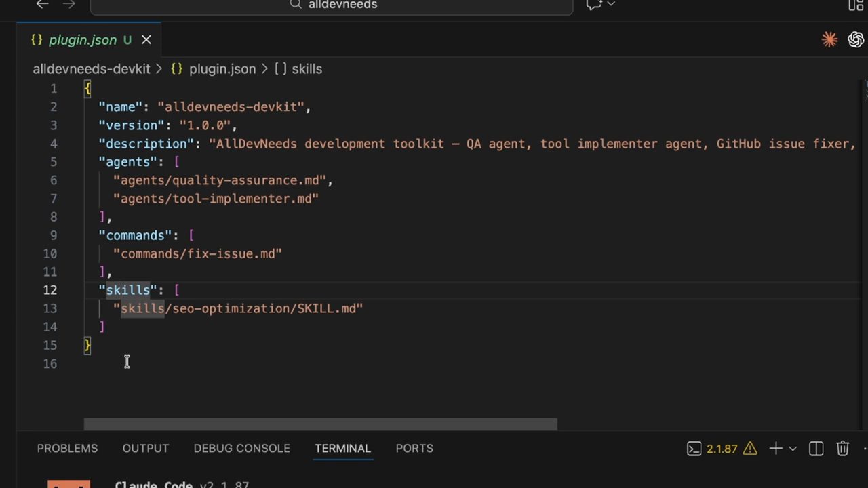Kill terminal with the trash icon
Screen dimensions: 868x488
point(842,449)
